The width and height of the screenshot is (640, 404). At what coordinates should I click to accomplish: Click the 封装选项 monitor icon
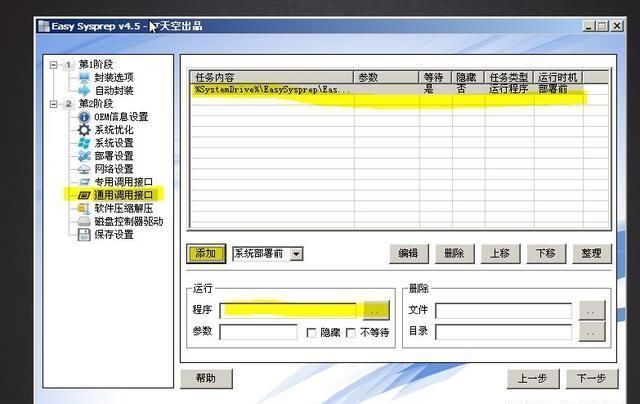(x=84, y=78)
